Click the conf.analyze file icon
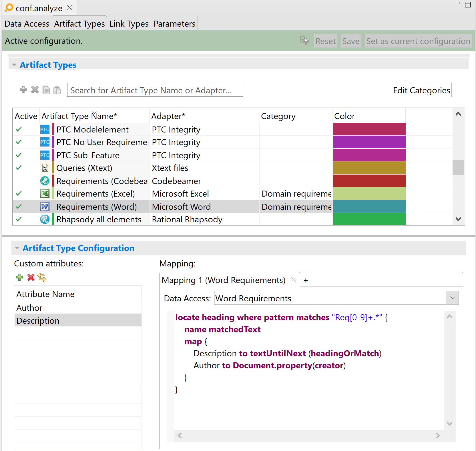Viewport: 476px width, 451px height. click(x=9, y=8)
